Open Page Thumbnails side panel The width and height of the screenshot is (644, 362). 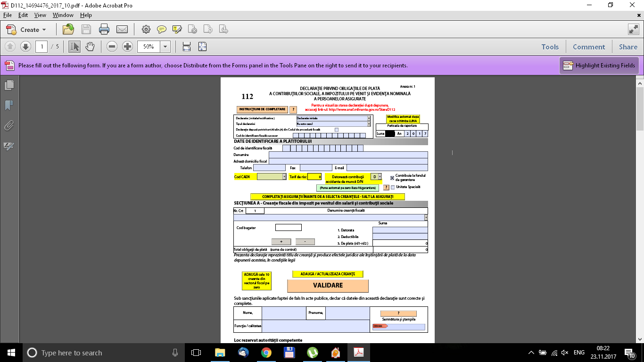[9, 85]
